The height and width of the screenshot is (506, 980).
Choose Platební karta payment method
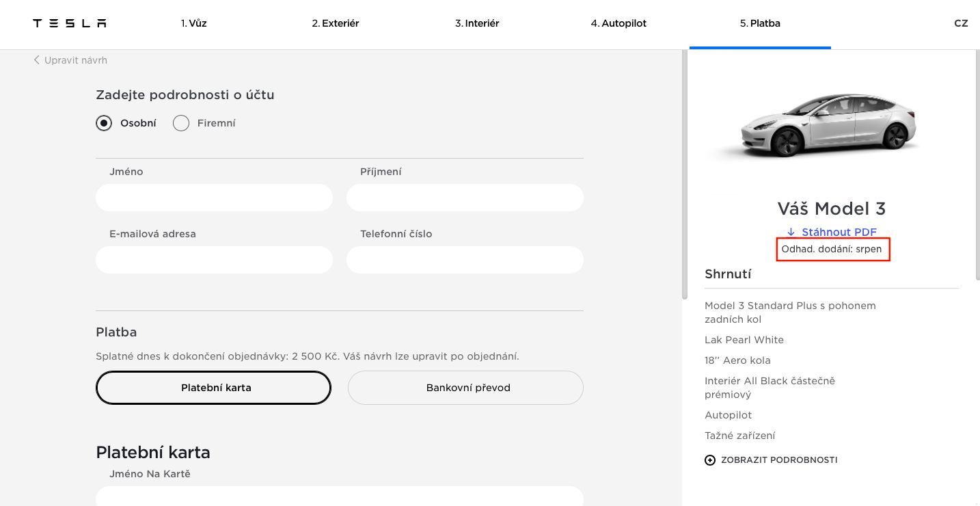pyautogui.click(x=213, y=388)
